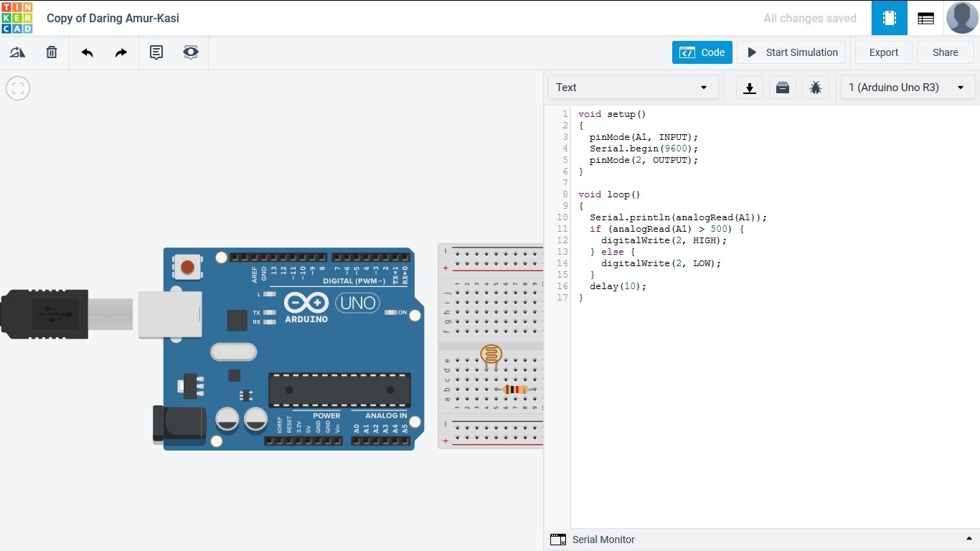The width and height of the screenshot is (980, 551).
Task: Click the rotate component icon
Action: click(17, 52)
